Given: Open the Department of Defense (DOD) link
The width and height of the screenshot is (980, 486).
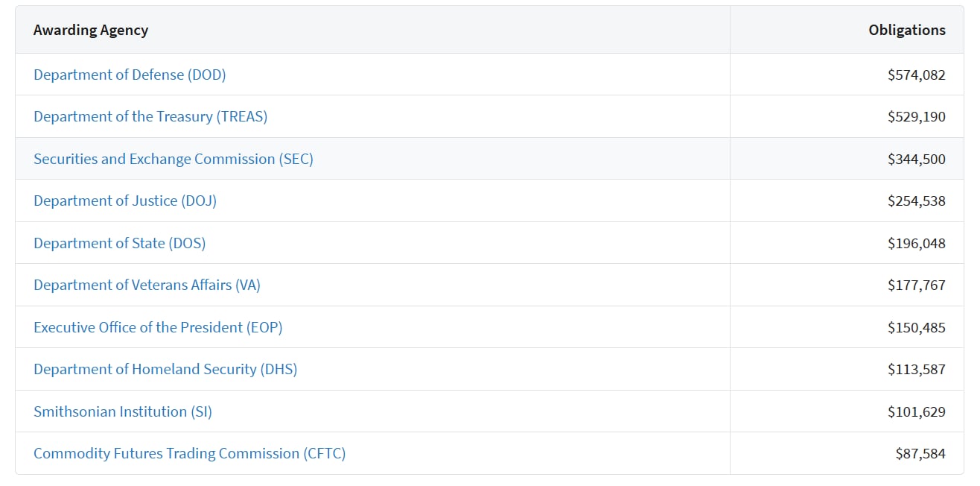Looking at the screenshot, I should (130, 75).
